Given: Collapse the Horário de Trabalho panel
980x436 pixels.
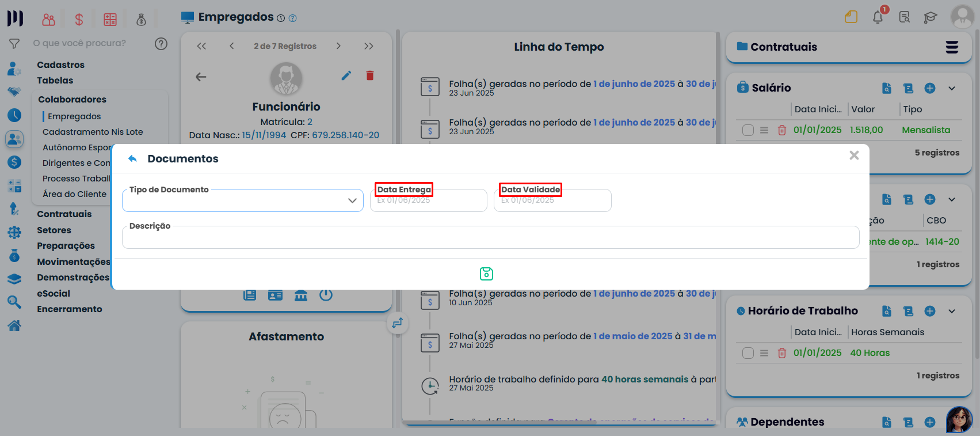Looking at the screenshot, I should tap(952, 311).
